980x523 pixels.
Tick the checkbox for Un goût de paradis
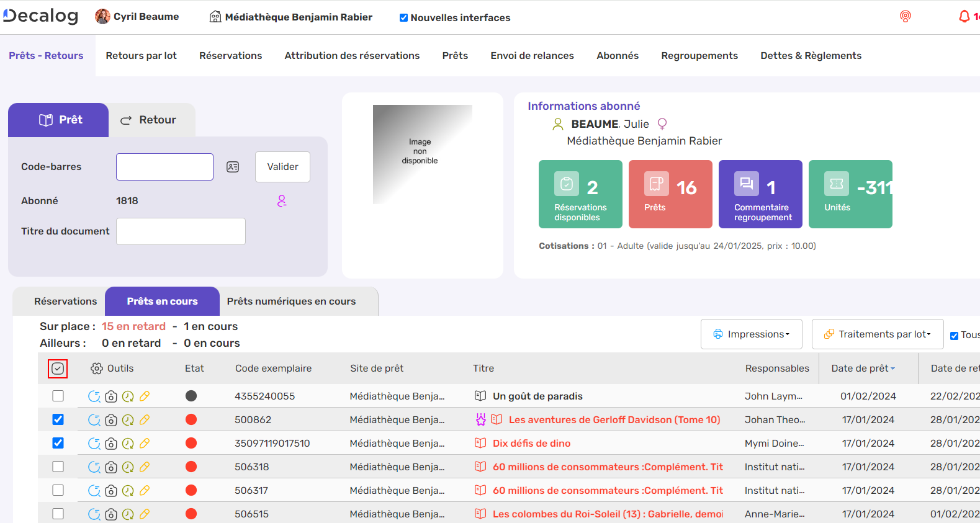pyautogui.click(x=58, y=396)
